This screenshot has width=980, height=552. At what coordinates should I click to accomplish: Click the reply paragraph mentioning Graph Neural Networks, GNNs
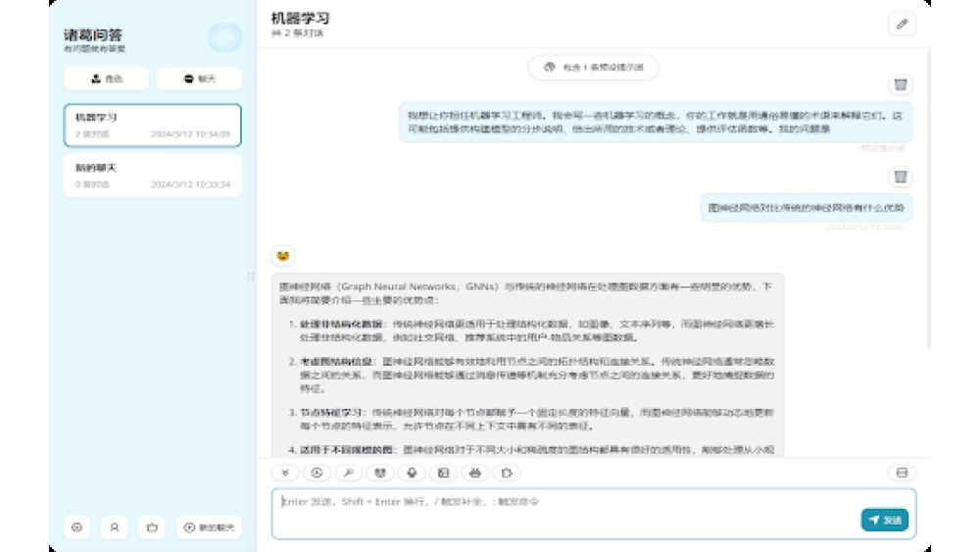point(525,293)
